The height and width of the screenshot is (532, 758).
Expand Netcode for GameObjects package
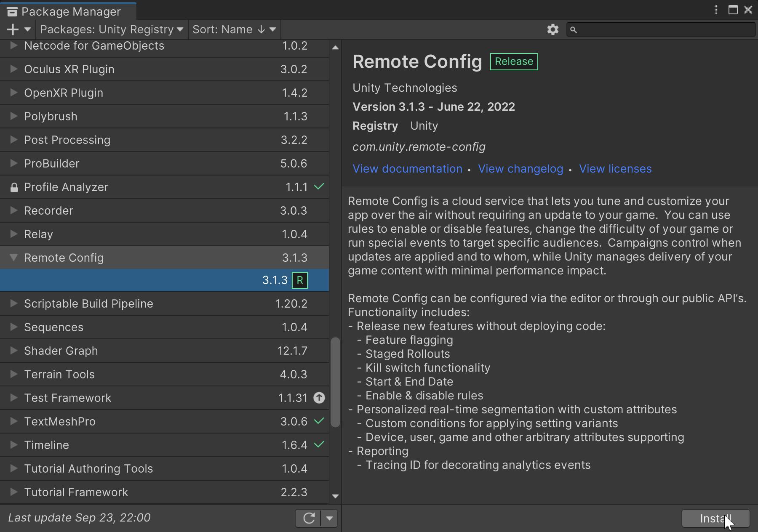pos(13,45)
